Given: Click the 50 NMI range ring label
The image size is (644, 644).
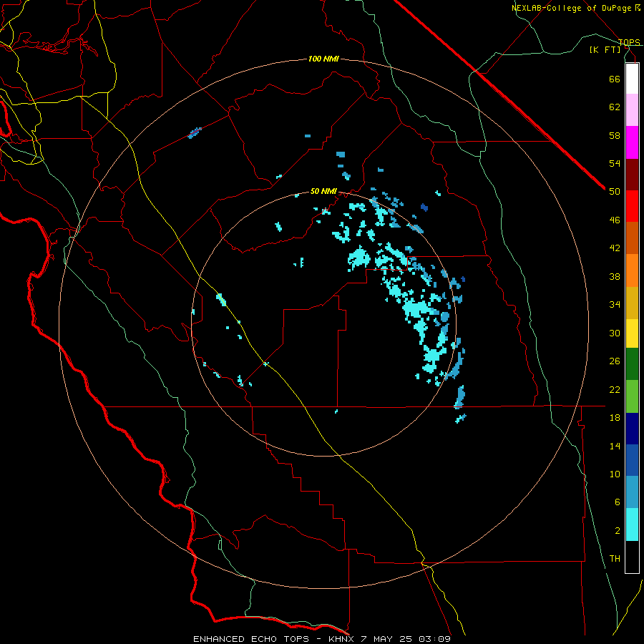Looking at the screenshot, I should [x=323, y=191].
